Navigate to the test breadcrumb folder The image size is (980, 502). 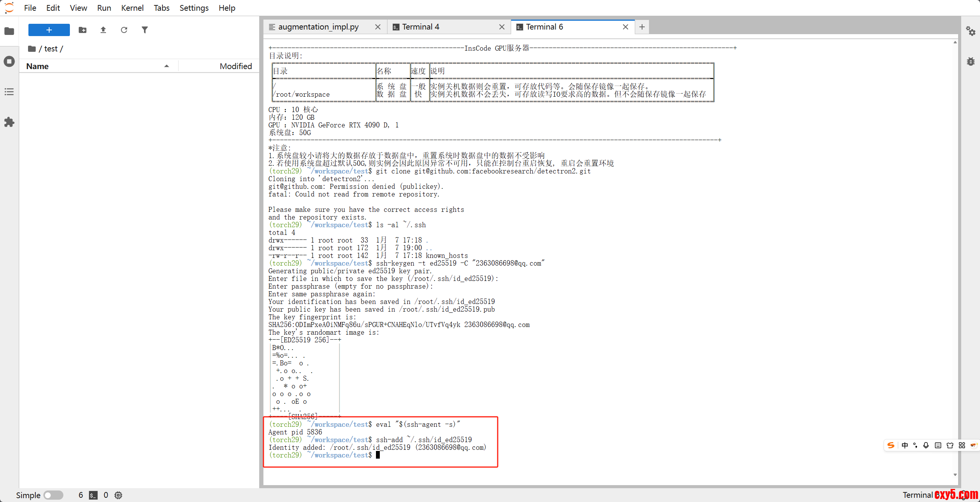[x=51, y=49]
